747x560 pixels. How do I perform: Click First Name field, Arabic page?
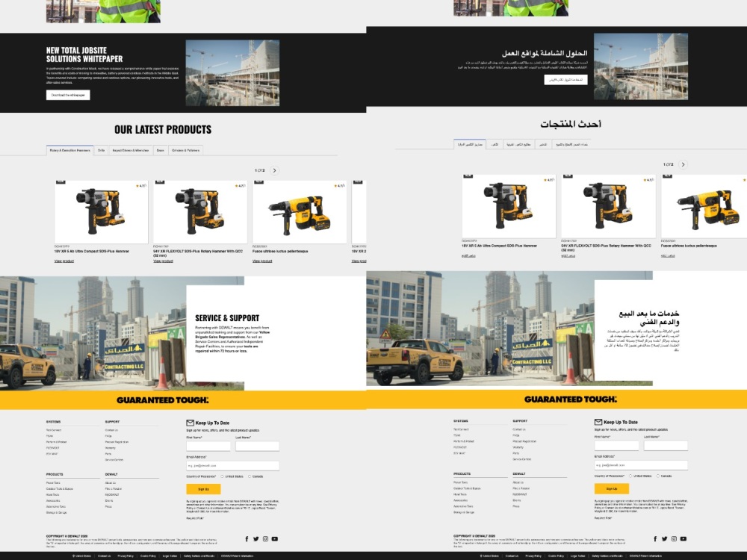pyautogui.click(x=616, y=446)
